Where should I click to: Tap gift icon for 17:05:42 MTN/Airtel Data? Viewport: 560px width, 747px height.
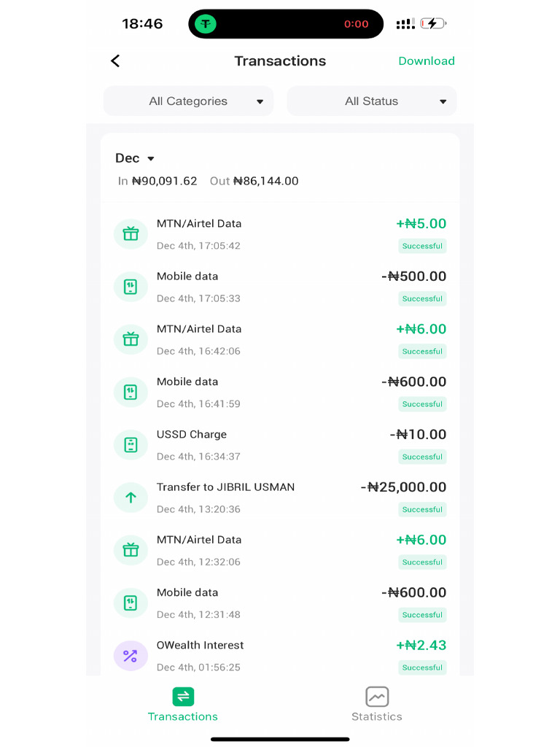[131, 234]
